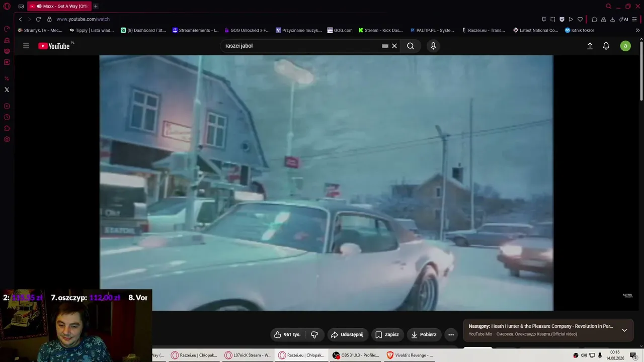Image resolution: width=644 pixels, height=362 pixels.
Task: Open the Raszei.eu - Trans... bookmark
Action: [x=484, y=30]
